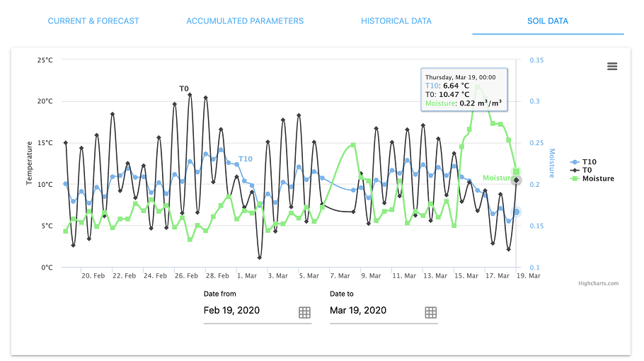Click the highlighted Moisture point on Mar 19
644x361 pixels.
(516, 171)
